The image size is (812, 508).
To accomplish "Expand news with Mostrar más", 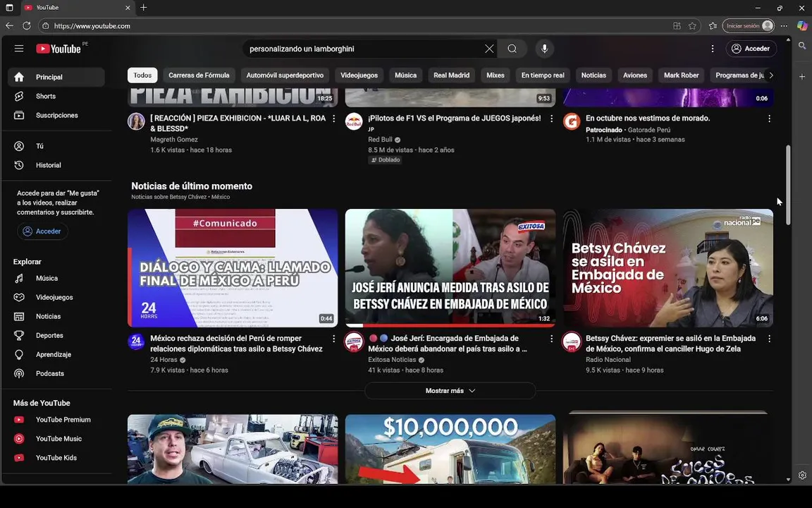I will tap(450, 391).
